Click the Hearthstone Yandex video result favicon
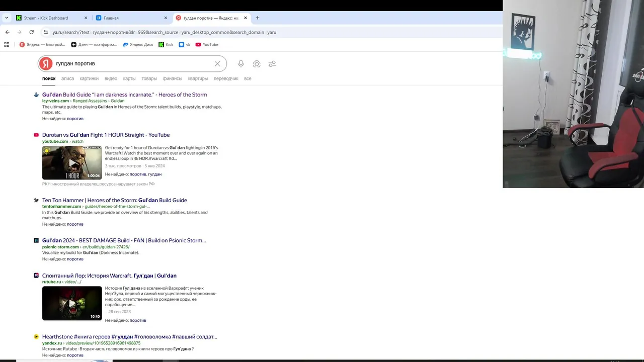644x362 pixels. 36,337
